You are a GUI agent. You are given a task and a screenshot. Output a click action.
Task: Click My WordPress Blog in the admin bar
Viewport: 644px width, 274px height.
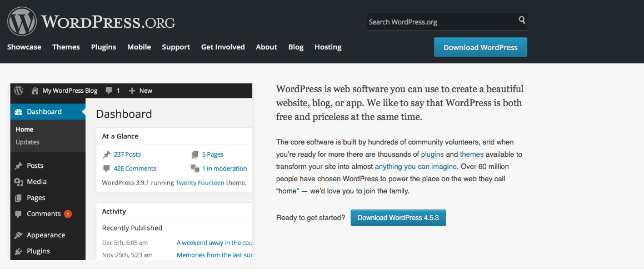(70, 91)
